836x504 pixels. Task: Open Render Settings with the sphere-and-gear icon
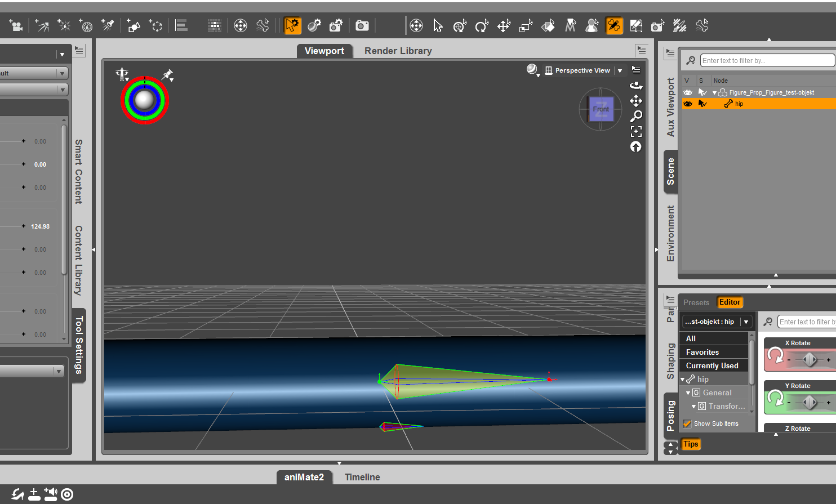[x=314, y=25]
